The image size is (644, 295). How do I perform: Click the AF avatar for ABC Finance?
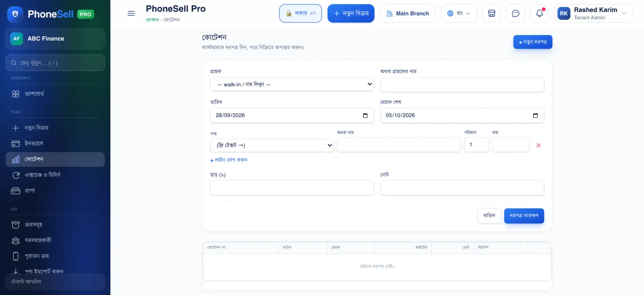click(17, 39)
